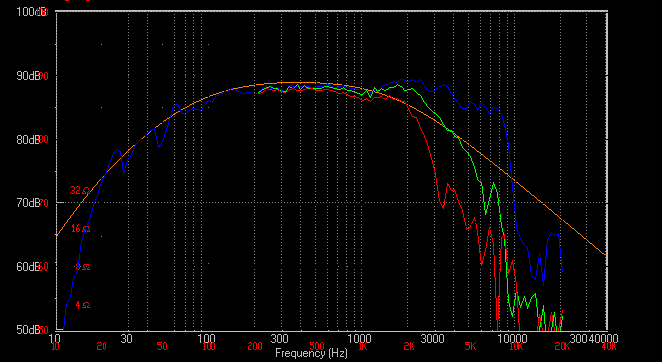Click the "80dB" vertical axis label
This screenshot has height=362, width=662.
click(28, 139)
